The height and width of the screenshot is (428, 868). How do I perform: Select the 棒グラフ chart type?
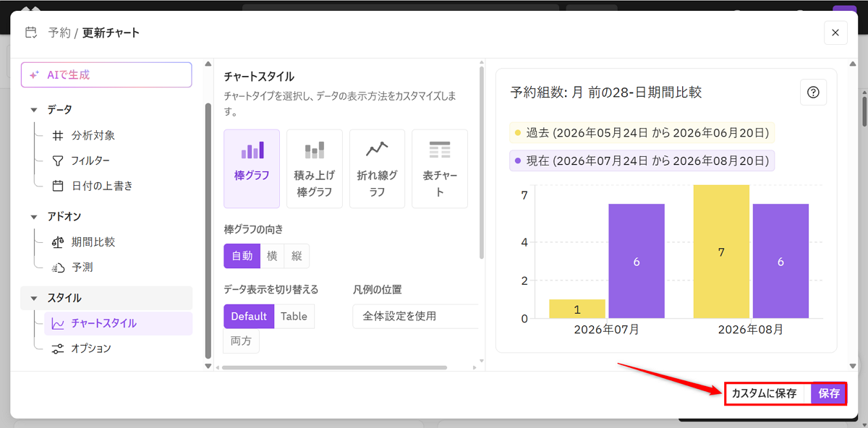(x=252, y=168)
